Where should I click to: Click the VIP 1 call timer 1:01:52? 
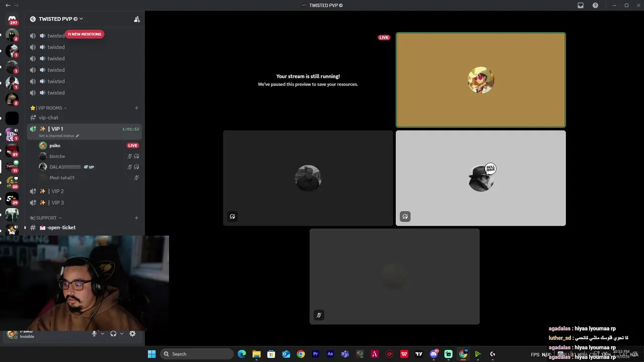point(130,129)
